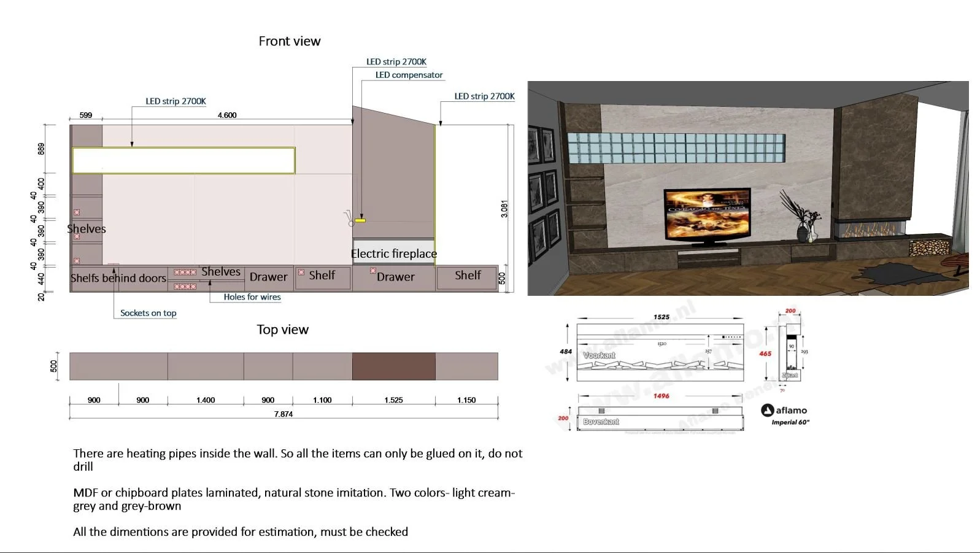980x553 pixels.
Task: Click the 'Drawer' label beneath Electric fireplace
Action: [396, 277]
